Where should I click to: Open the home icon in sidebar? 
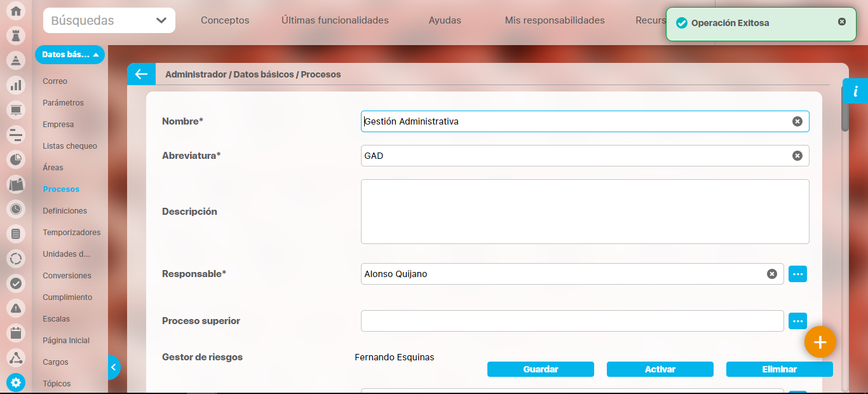click(x=16, y=10)
